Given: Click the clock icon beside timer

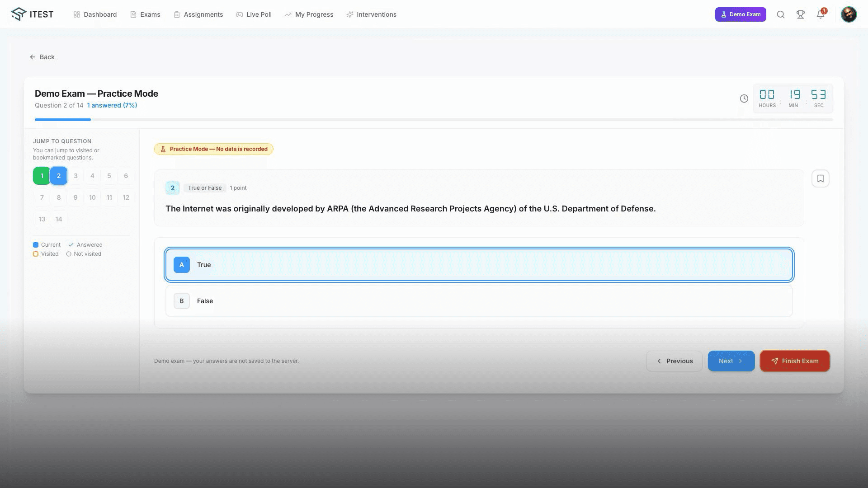Looking at the screenshot, I should (744, 99).
